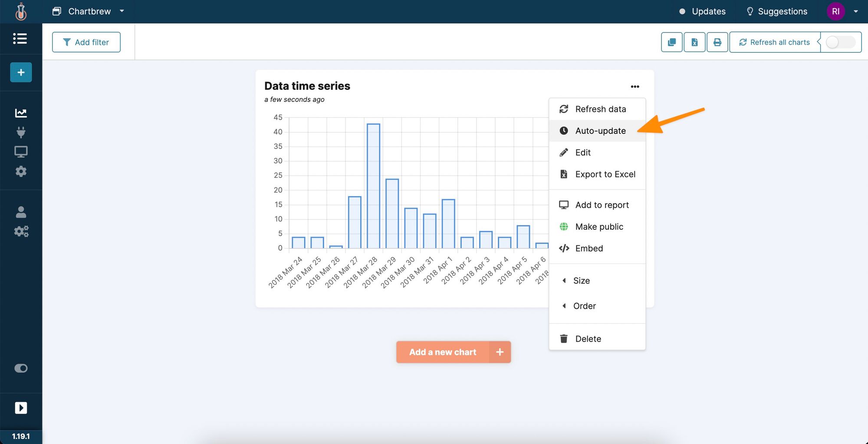This screenshot has height=444, width=868.
Task: Toggle the auto-refresh switch beside Refresh all charts
Action: click(x=839, y=42)
